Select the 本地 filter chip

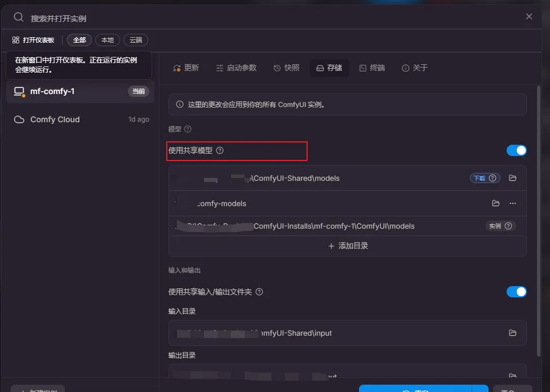(x=108, y=40)
